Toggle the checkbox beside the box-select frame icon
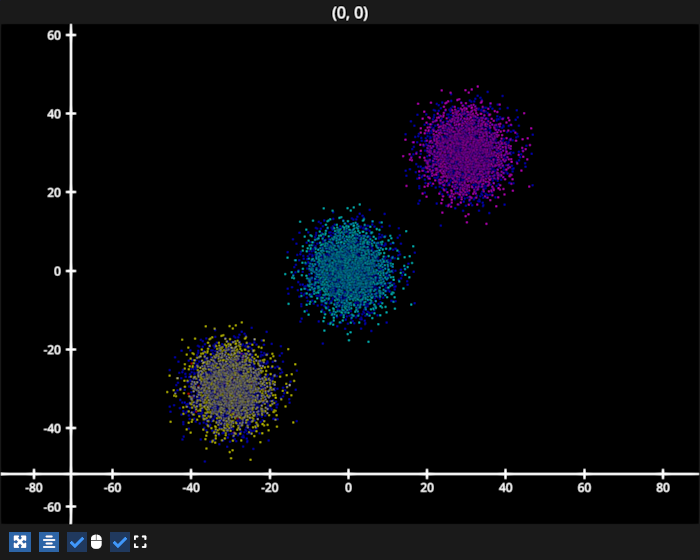700x560 pixels. tap(120, 542)
